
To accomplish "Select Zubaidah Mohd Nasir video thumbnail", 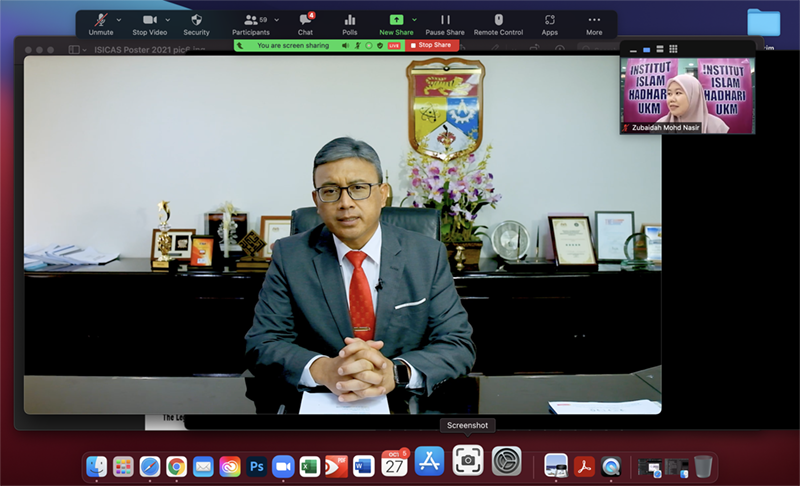I will coord(687,94).
